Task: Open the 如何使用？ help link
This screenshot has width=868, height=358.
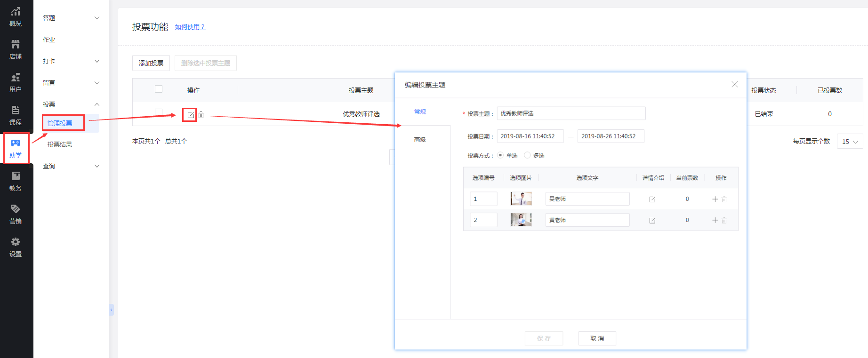Action: [x=190, y=27]
